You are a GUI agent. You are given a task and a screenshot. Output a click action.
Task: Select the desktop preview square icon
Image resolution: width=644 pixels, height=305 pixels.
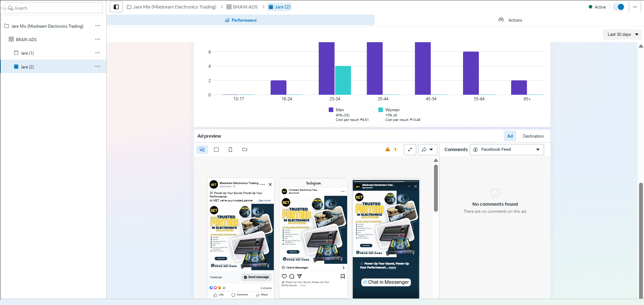click(x=216, y=150)
